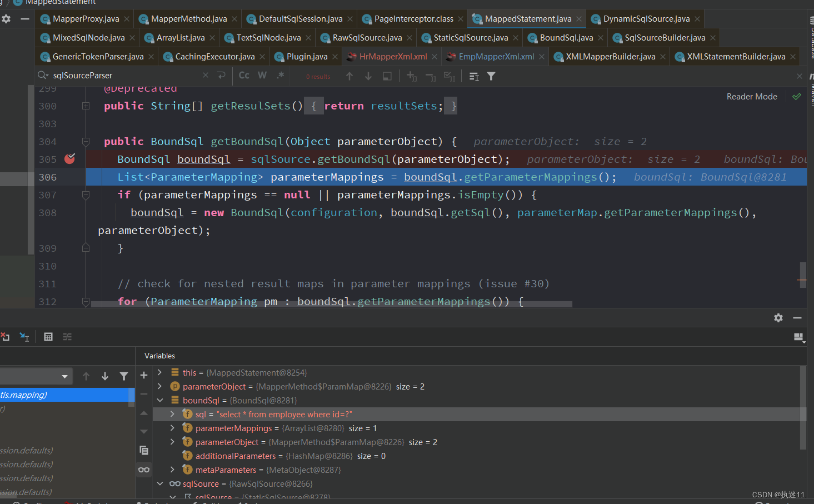Collapse the for loop fold at line 312

(x=86, y=301)
